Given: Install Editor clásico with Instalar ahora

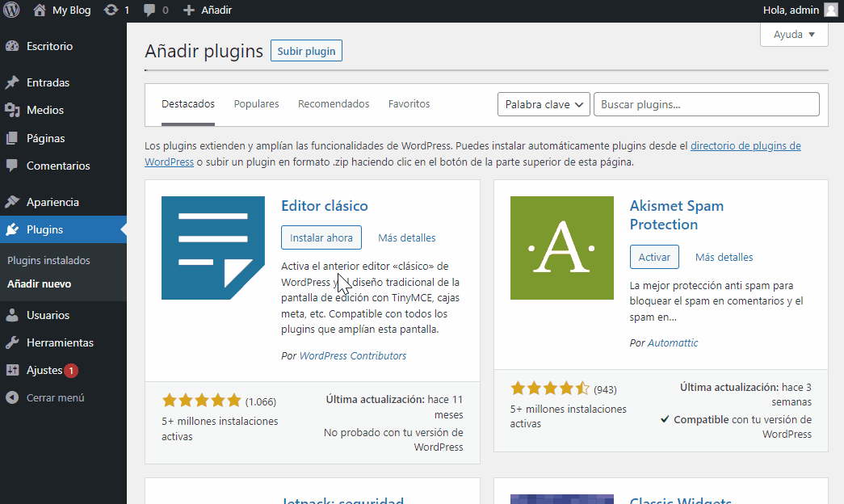Looking at the screenshot, I should tap(321, 237).
